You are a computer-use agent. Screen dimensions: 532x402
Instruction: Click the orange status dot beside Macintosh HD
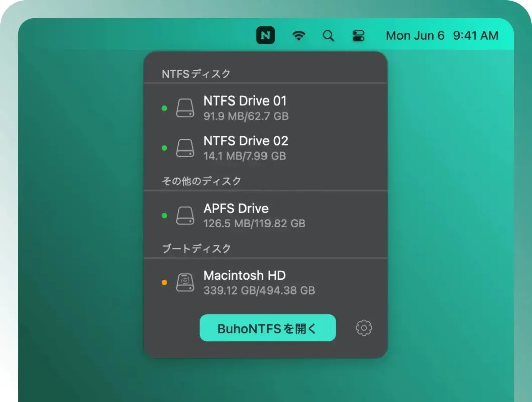164,282
